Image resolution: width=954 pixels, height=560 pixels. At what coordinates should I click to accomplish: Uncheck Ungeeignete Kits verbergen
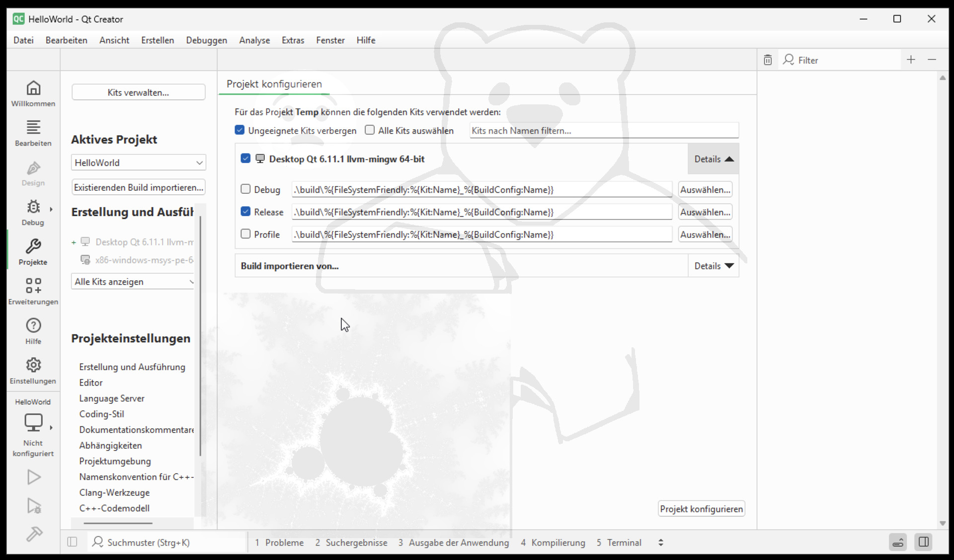(x=239, y=130)
